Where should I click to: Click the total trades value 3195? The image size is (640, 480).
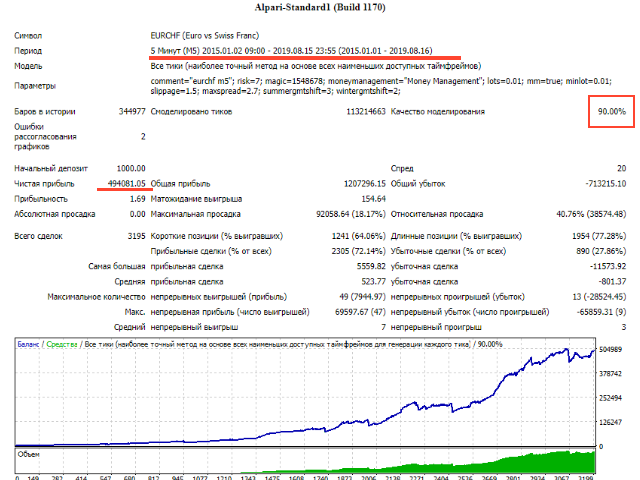[136, 236]
